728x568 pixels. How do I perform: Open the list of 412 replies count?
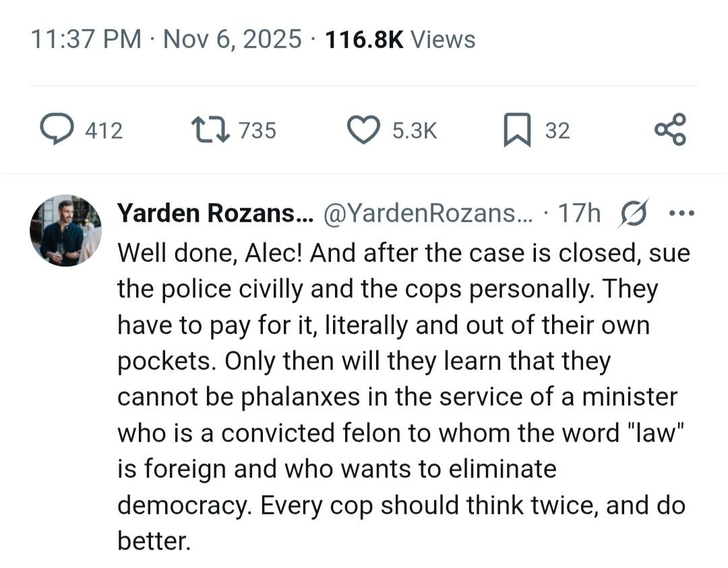pyautogui.click(x=104, y=130)
